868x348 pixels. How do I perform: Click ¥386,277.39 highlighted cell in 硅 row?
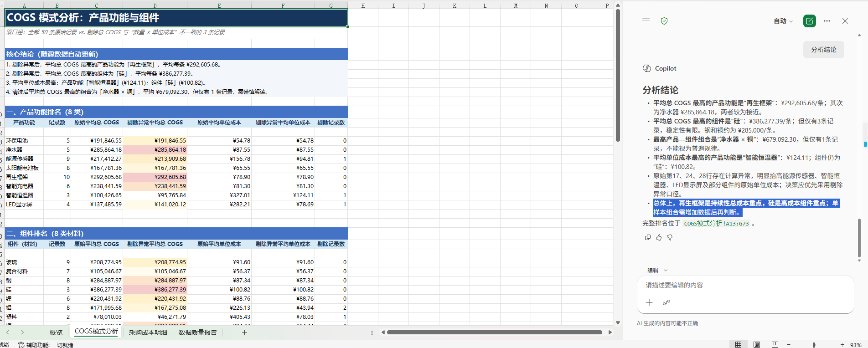(155, 290)
